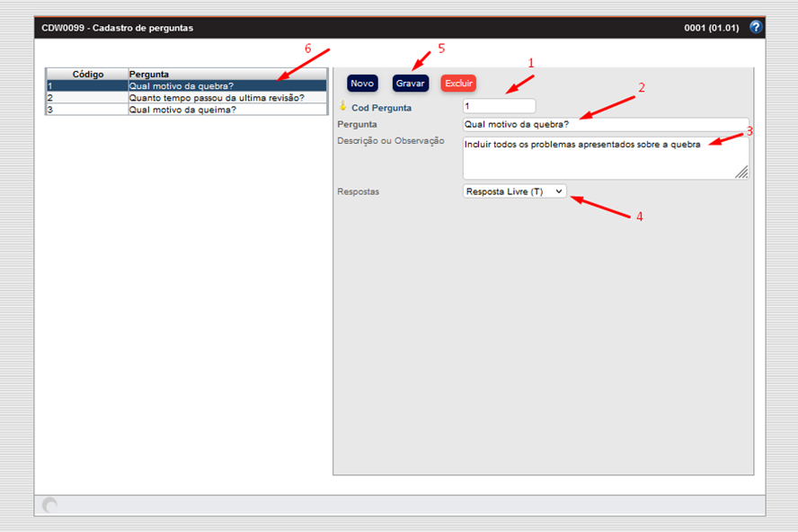This screenshot has width=798, height=532.
Task: Click the "0001 (01.01)" version text in header
Action: point(712,28)
